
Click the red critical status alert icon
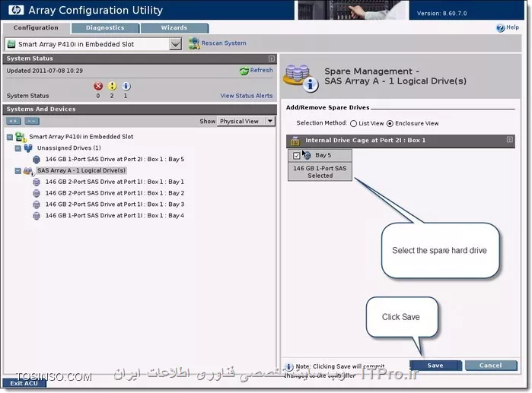click(98, 86)
